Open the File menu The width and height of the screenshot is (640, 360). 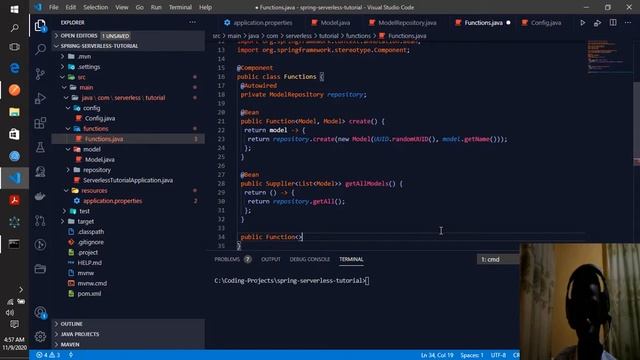(53, 7)
